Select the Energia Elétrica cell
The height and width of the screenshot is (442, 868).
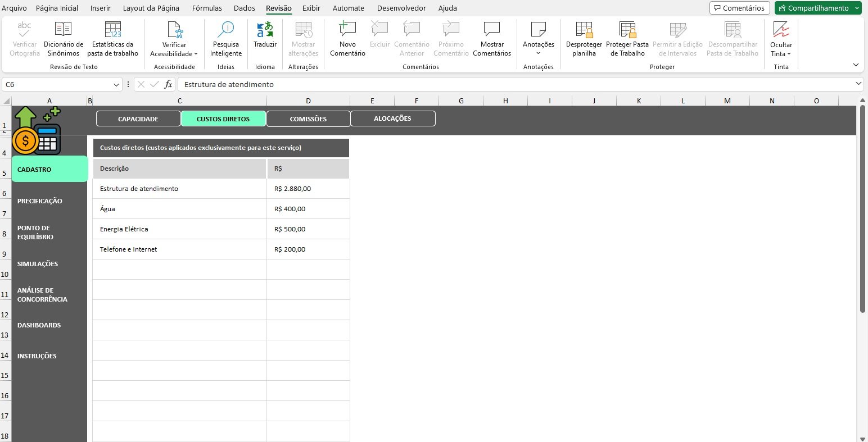tap(179, 229)
